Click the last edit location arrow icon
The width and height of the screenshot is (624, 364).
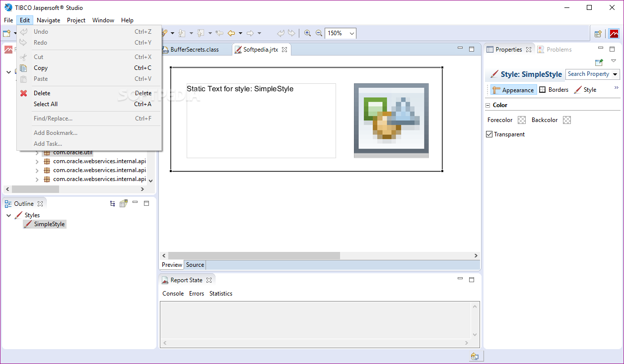(x=219, y=33)
